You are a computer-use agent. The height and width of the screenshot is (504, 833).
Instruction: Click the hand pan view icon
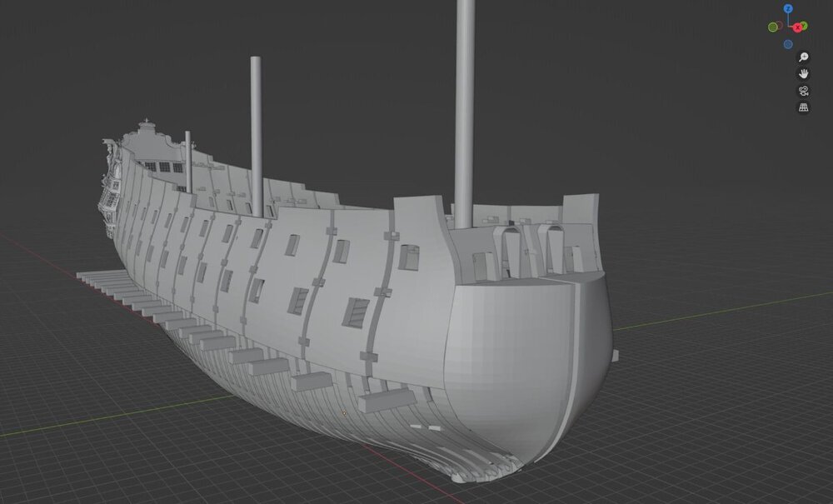coord(804,74)
